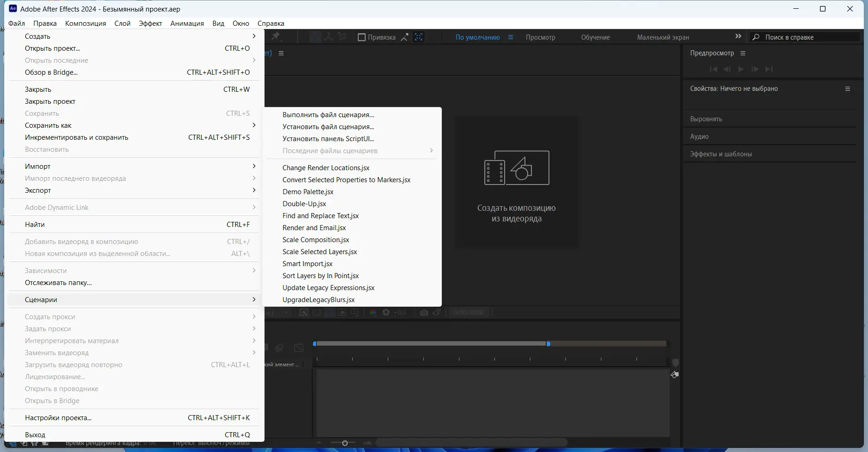Click the film-and-shapes new composition icon
The image size is (868, 452).
[517, 168]
